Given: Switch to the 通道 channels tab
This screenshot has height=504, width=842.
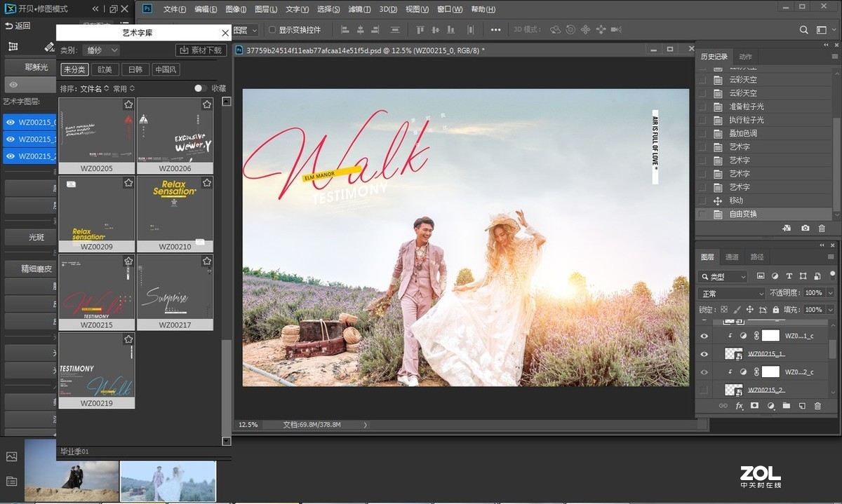Looking at the screenshot, I should pos(732,257).
